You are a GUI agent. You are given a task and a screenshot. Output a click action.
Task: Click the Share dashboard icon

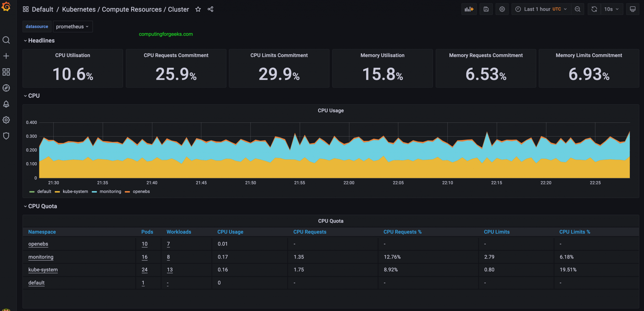pos(210,9)
